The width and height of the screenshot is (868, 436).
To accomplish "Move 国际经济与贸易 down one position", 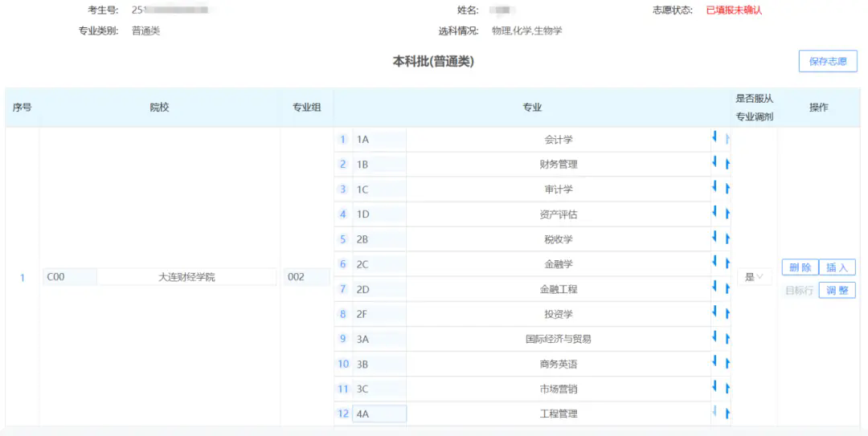I will [x=714, y=336].
